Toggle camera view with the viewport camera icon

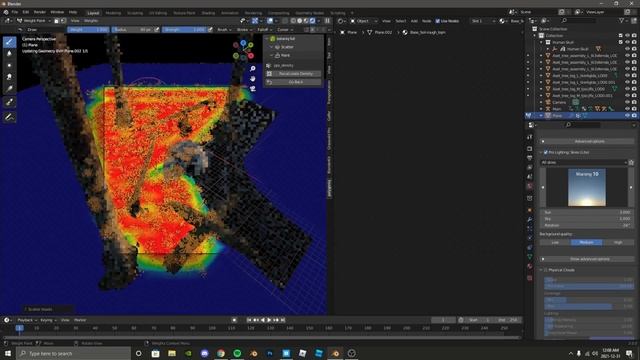point(253,88)
